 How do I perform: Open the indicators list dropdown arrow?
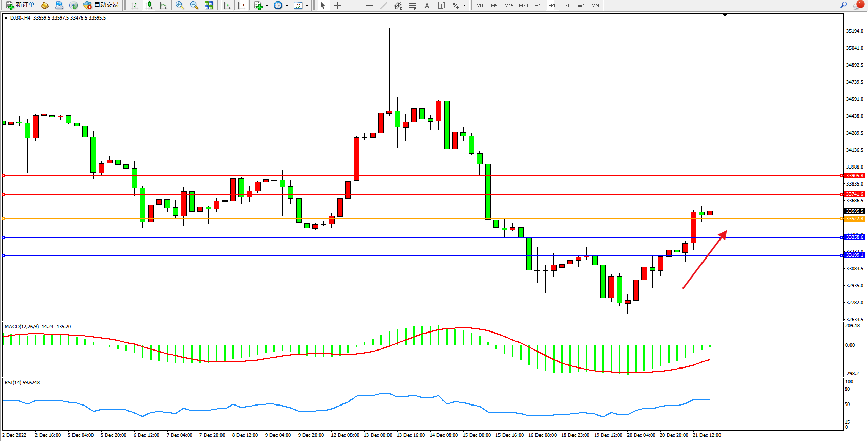click(x=267, y=5)
